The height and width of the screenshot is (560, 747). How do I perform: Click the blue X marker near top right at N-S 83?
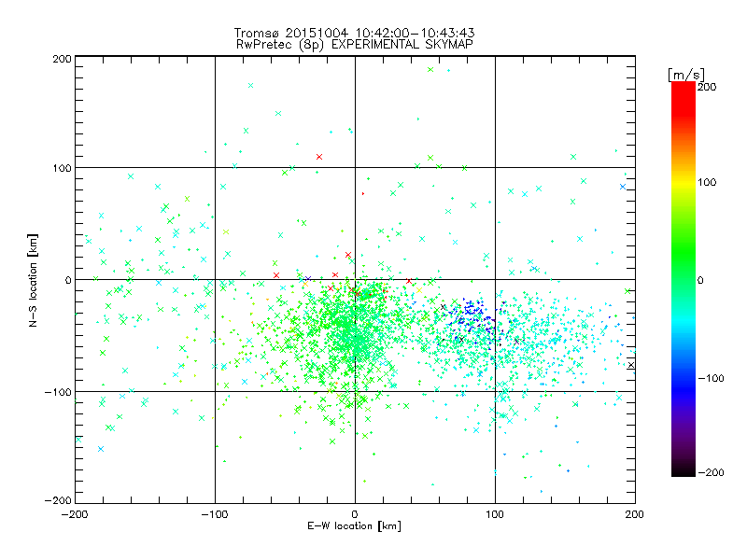[x=623, y=187]
